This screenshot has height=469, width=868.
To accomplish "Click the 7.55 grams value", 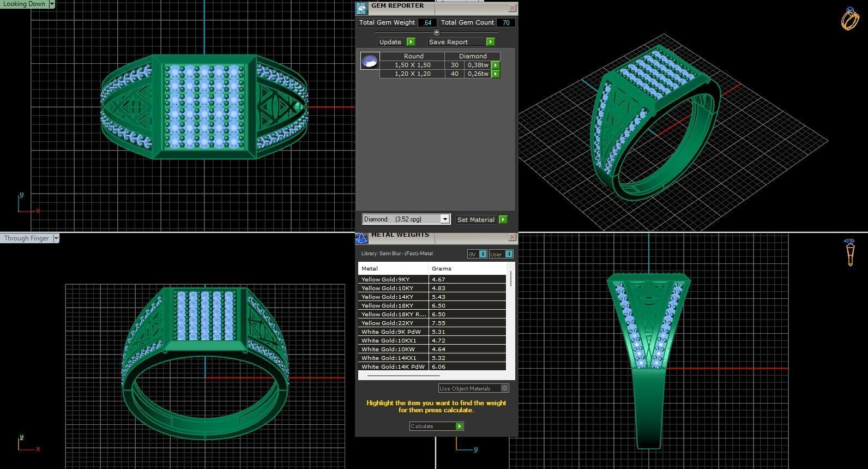I will point(438,323).
